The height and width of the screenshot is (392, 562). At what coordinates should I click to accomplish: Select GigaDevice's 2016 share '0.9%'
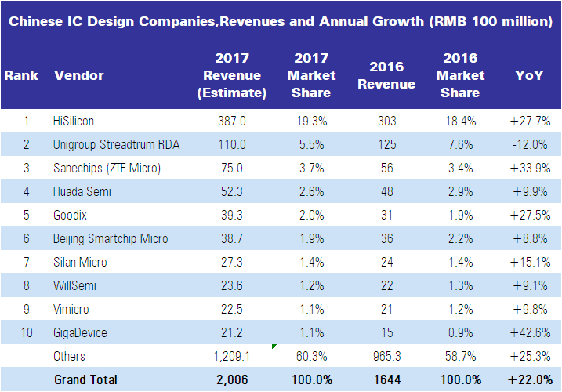(461, 332)
